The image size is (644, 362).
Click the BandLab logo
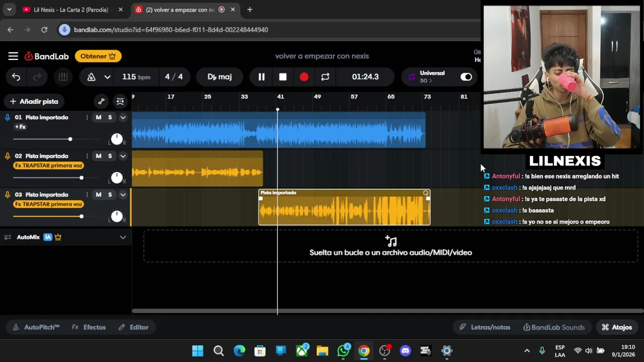[x=46, y=56]
